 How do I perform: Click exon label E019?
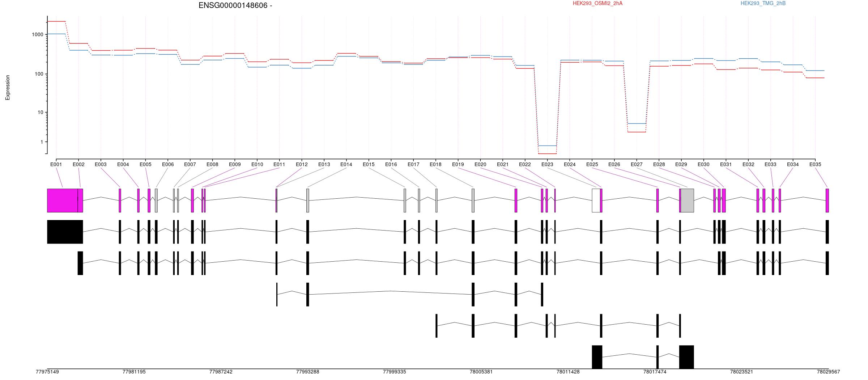[458, 164]
